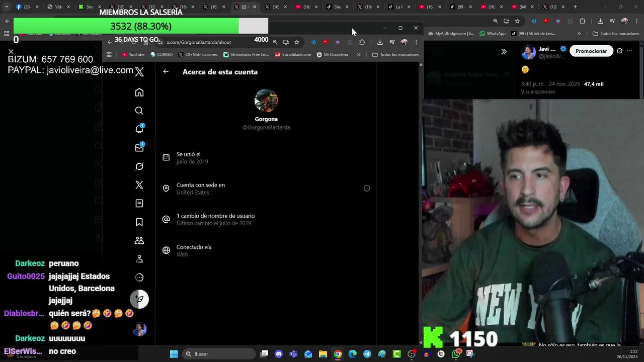Open WhatsApp from the taskbar
Screen dimensions: 644x362
pos(456,354)
